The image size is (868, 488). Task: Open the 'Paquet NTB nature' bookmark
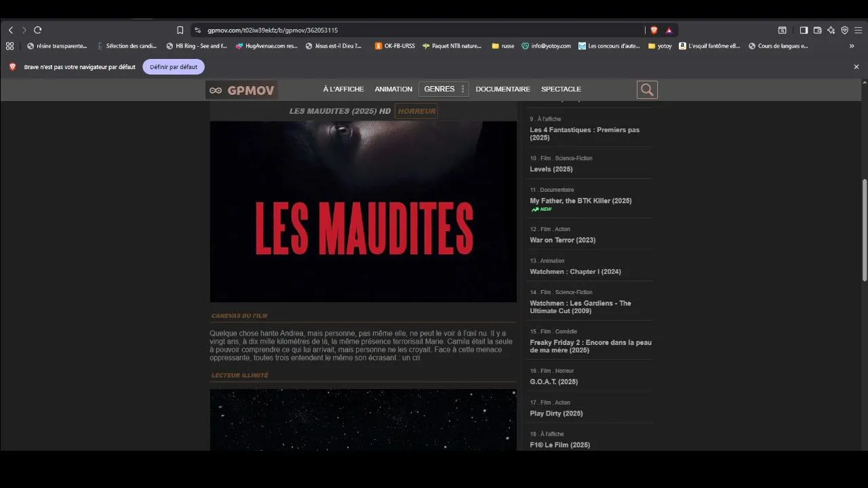[452, 46]
